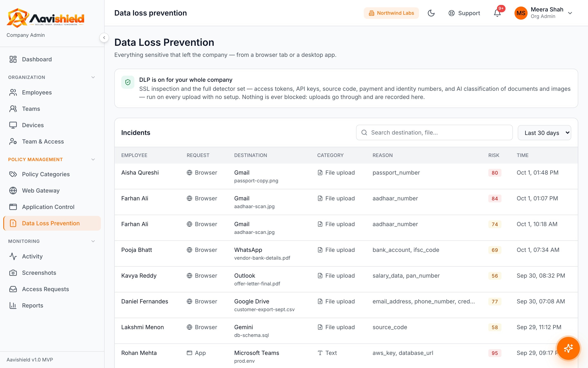Click the Application Control window icon
The image size is (588, 368).
[x=13, y=207]
